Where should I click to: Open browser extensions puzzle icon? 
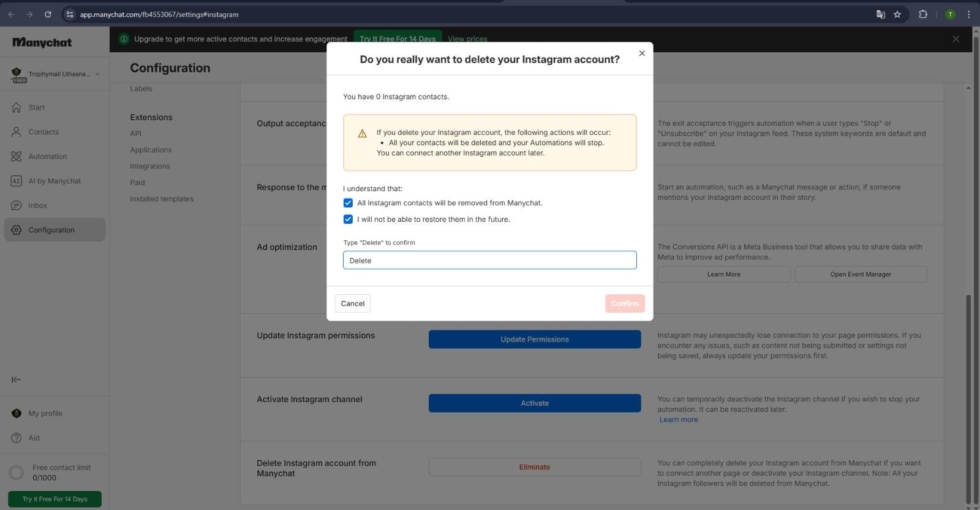click(x=923, y=14)
